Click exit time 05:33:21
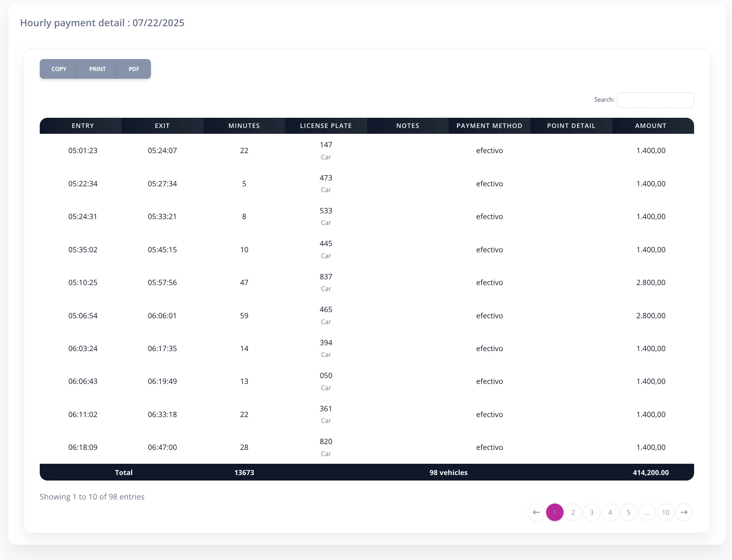Screen dimensions: 732x560 tap(162, 217)
